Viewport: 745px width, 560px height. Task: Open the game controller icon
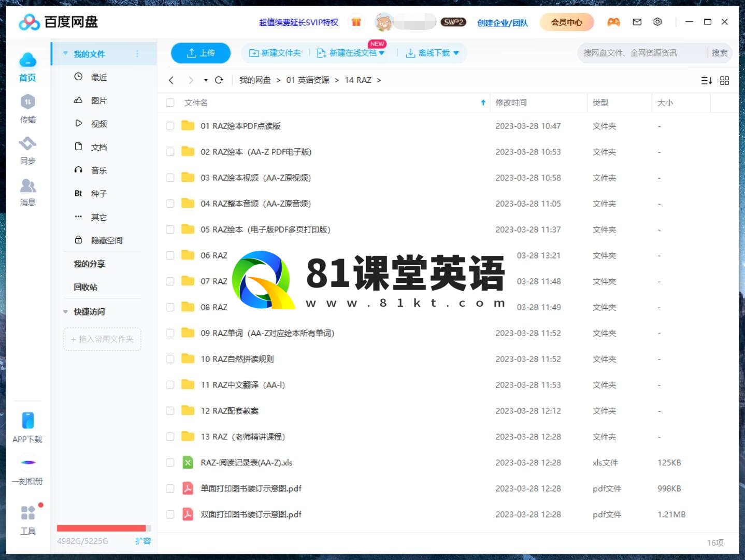pyautogui.click(x=613, y=22)
